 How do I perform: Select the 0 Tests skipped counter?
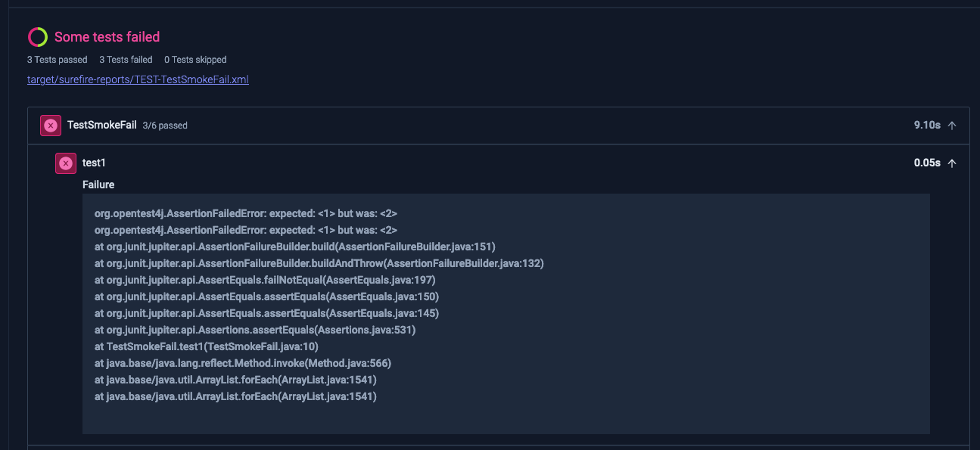(194, 59)
